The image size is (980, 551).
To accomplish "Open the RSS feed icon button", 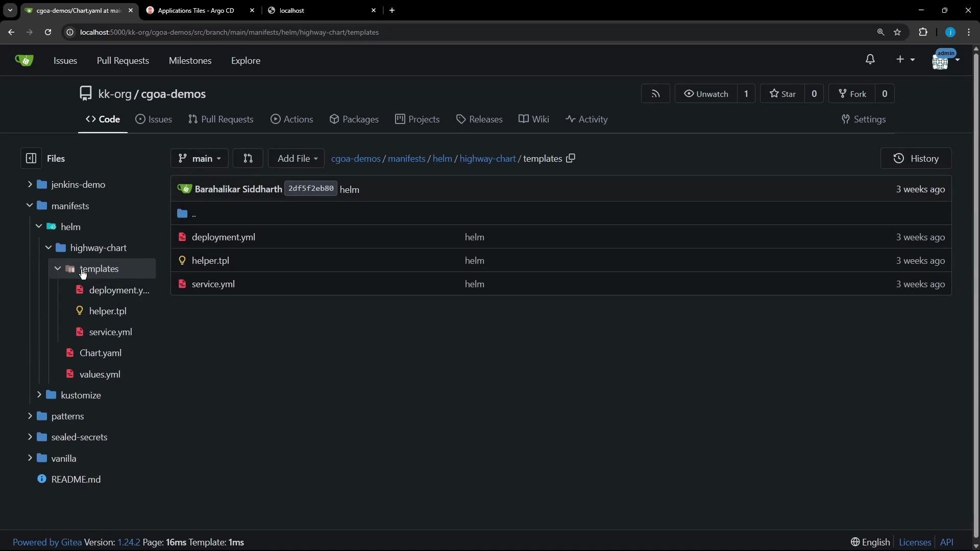I will 655,94.
